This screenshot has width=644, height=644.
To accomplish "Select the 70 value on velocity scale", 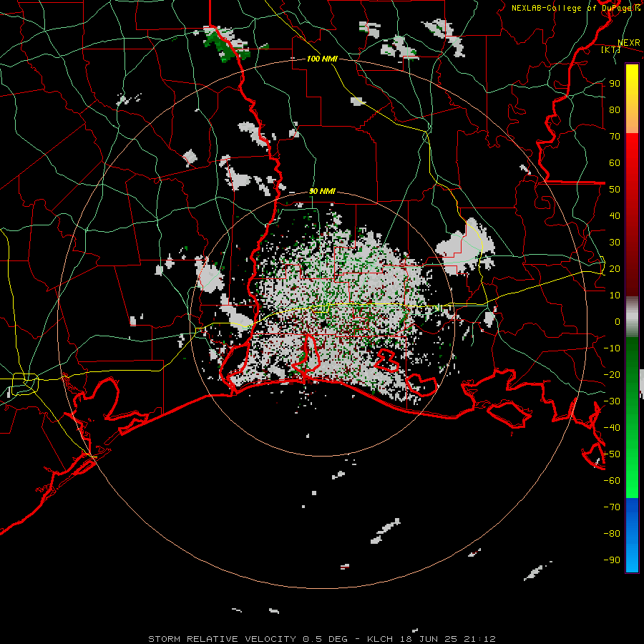I will tap(615, 137).
